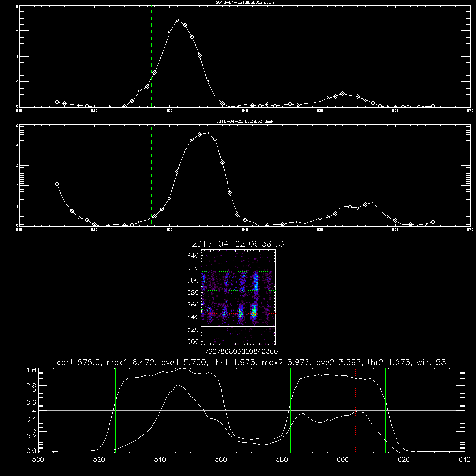Click the 0.6 label on bottom plot y-axis
The height and width of the screenshot is (476, 476).
[x=31, y=402]
